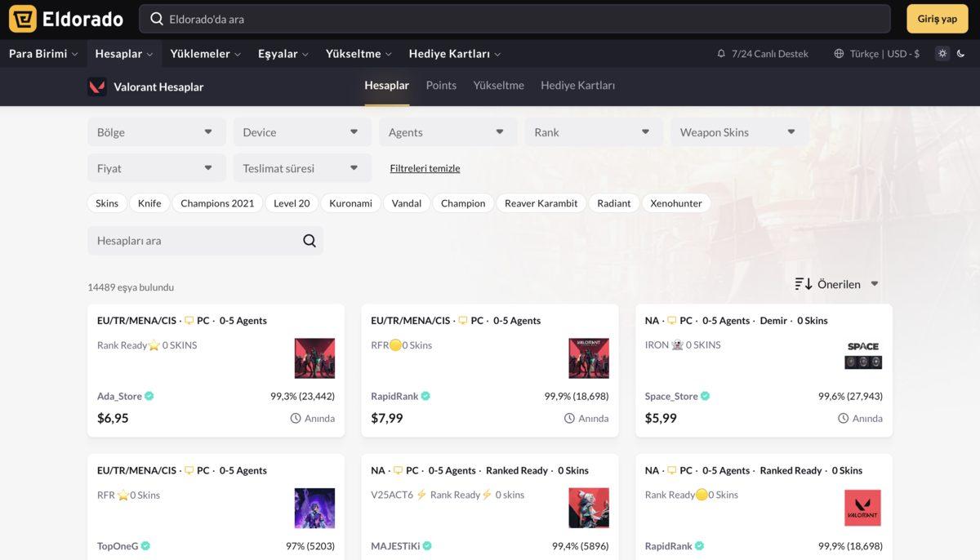Click the Eldorado logo icon
This screenshot has width=980, height=560.
point(23,19)
